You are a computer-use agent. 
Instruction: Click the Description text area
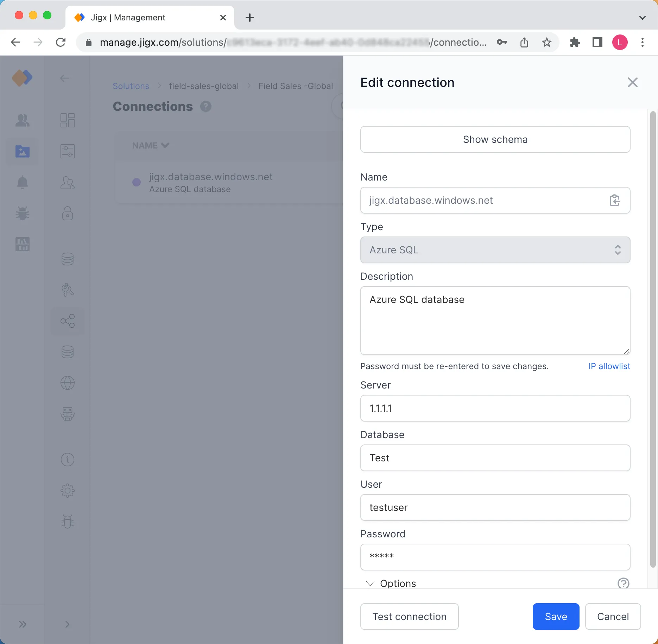[x=495, y=321]
